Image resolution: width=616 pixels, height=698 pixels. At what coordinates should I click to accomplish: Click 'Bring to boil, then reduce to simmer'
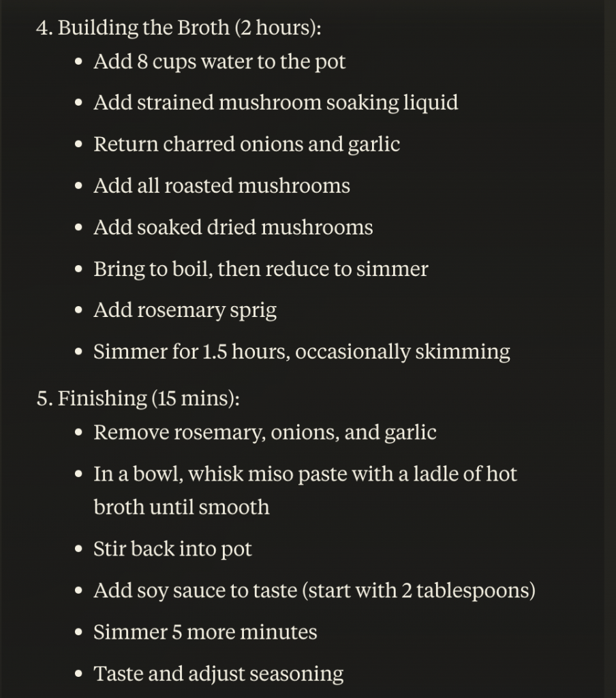click(260, 269)
